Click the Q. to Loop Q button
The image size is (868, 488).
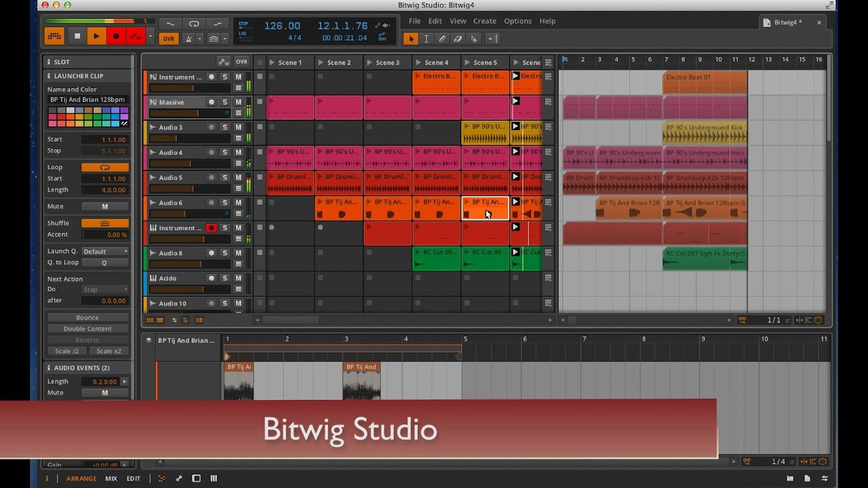click(x=105, y=263)
